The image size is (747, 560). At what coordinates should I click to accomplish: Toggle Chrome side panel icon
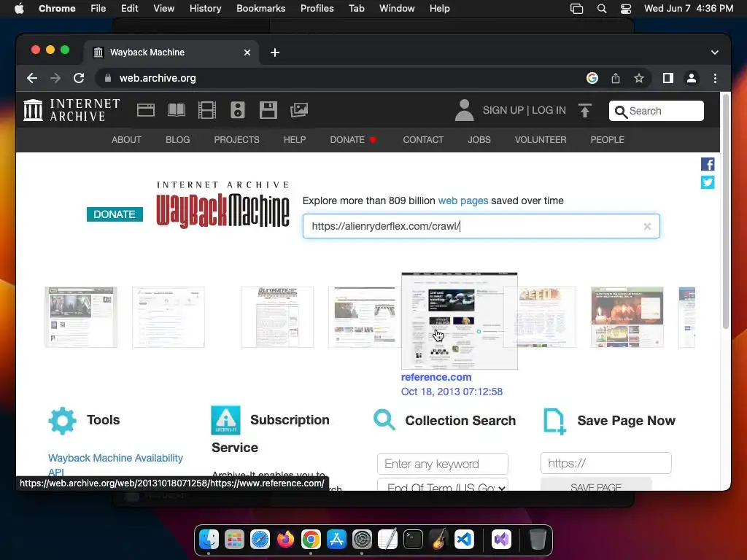[668, 78]
